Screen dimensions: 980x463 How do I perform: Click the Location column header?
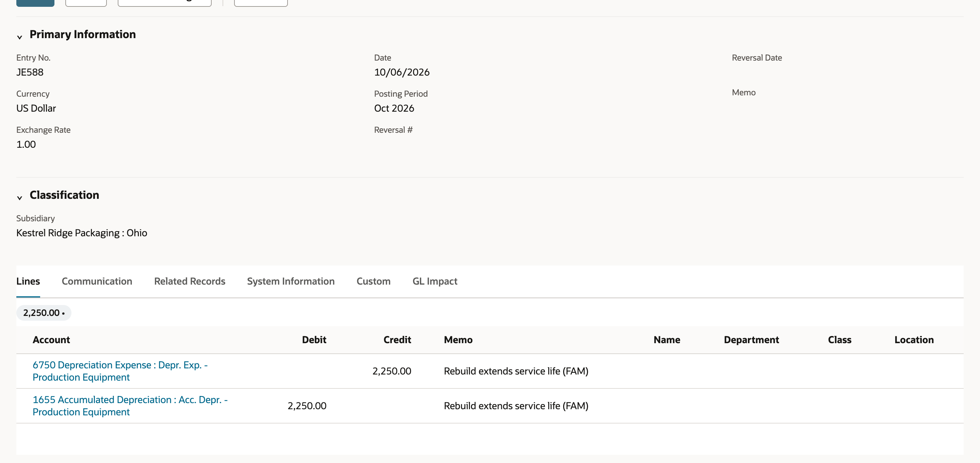click(914, 340)
